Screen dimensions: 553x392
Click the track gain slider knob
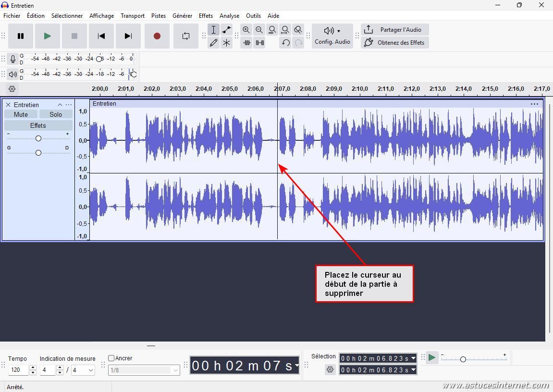coord(38,138)
